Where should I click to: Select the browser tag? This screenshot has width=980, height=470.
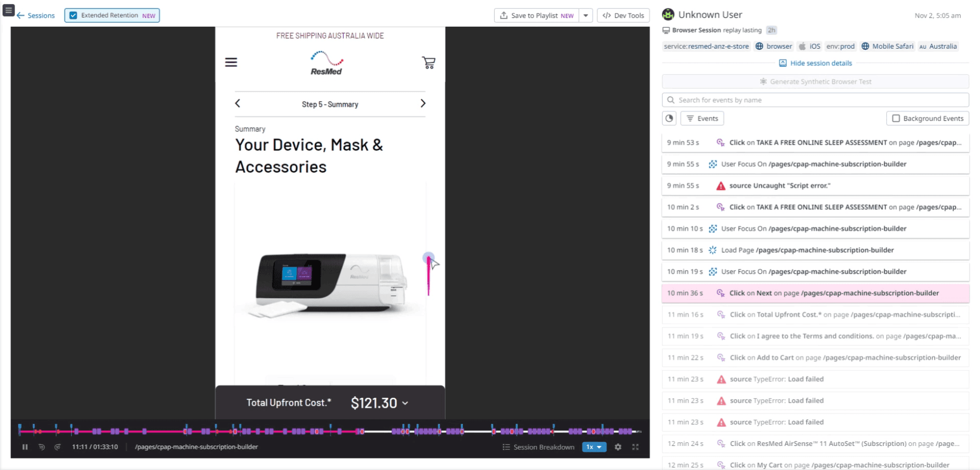774,47
